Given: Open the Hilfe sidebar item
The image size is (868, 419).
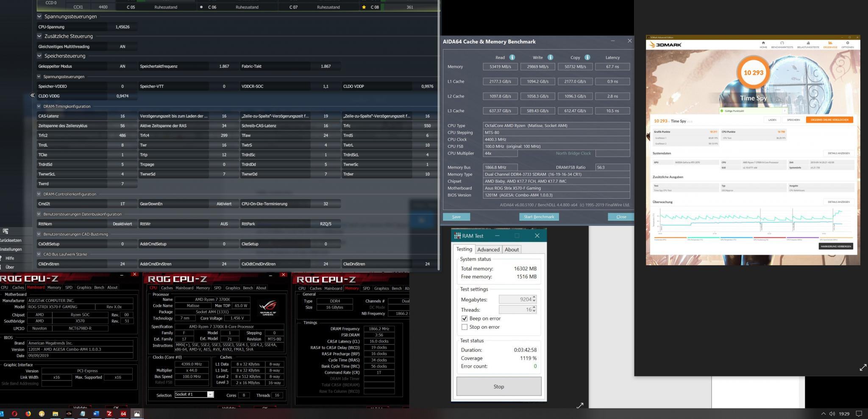Looking at the screenshot, I should point(10,258).
